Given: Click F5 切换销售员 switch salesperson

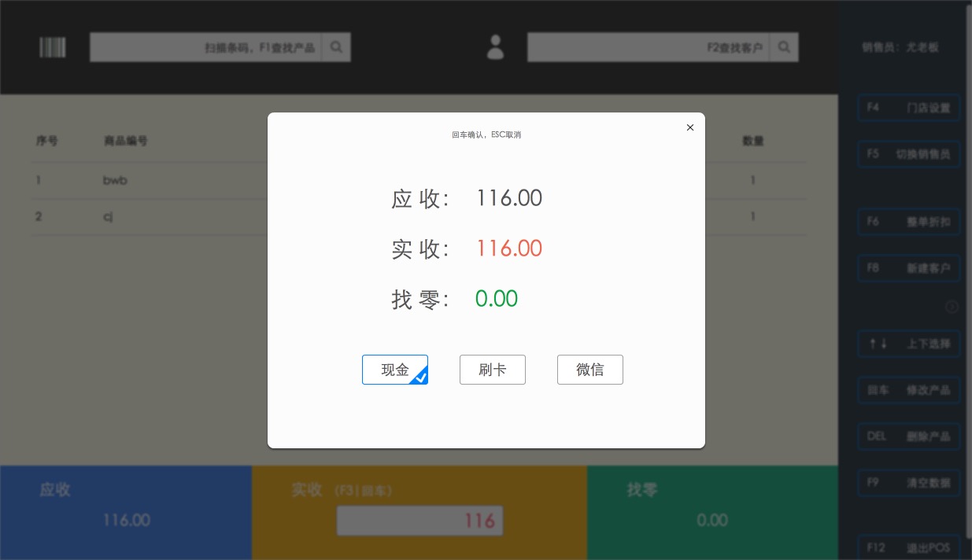Looking at the screenshot, I should [x=909, y=154].
